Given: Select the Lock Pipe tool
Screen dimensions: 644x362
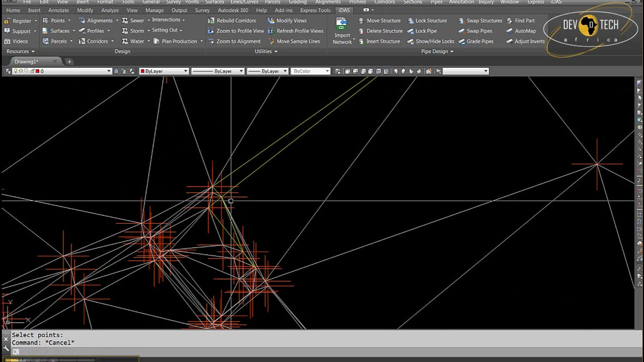Looking at the screenshot, I should [421, 31].
